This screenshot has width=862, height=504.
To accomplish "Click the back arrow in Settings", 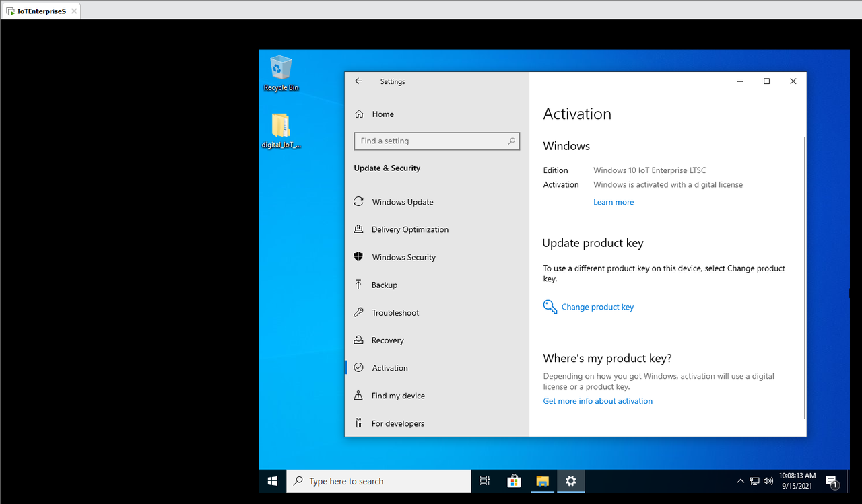I will [358, 81].
